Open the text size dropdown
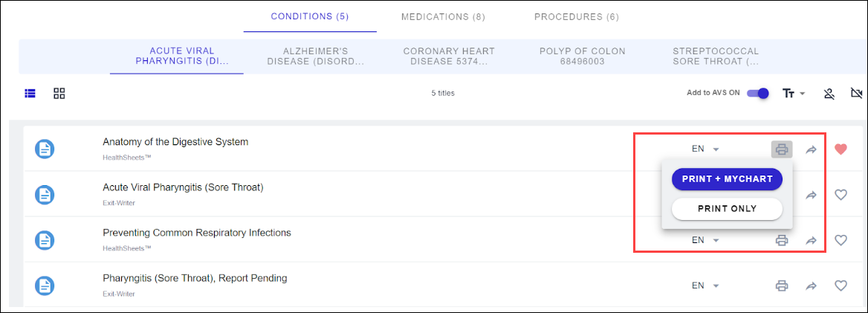The height and width of the screenshot is (313, 868). [794, 94]
